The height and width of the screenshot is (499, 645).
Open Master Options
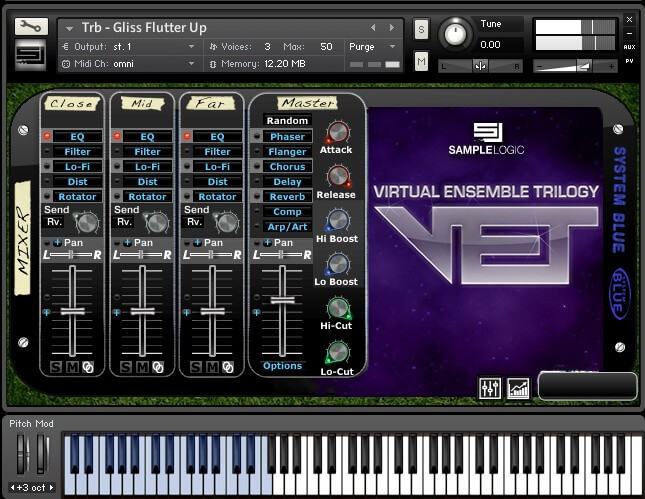(x=282, y=366)
